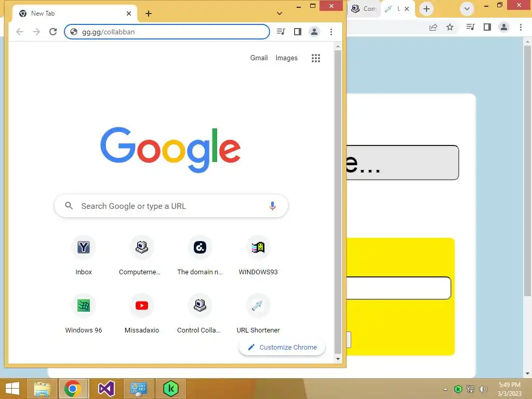The image size is (532, 399).
Task: Open media controls icon in back Chrome window
Action: pos(470,27)
